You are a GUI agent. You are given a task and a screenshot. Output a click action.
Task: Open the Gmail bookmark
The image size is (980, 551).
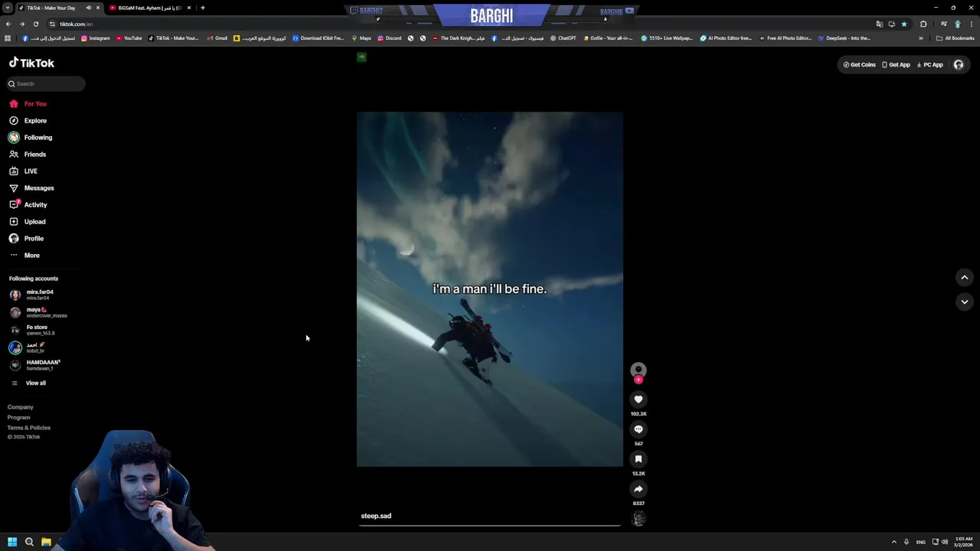pos(217,38)
